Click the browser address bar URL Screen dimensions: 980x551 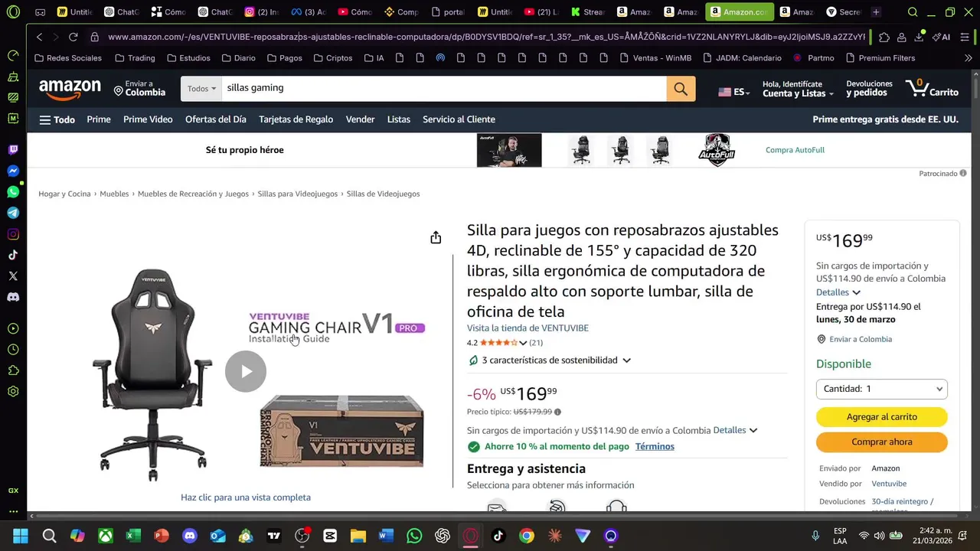(486, 37)
